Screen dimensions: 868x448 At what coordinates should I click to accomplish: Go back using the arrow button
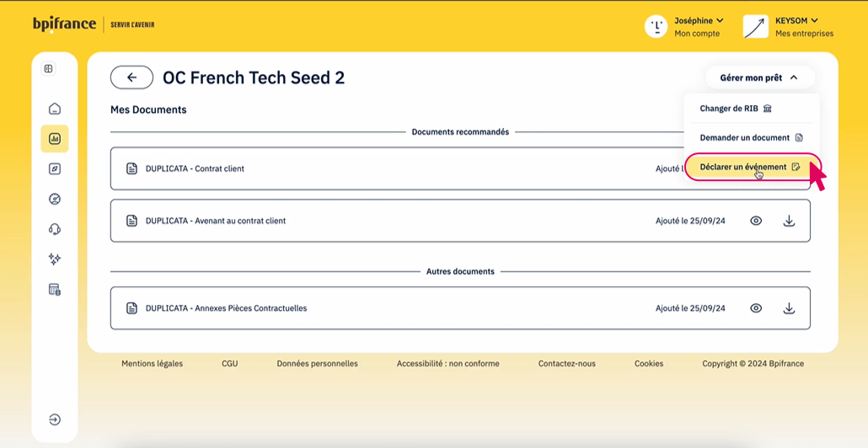(x=131, y=77)
